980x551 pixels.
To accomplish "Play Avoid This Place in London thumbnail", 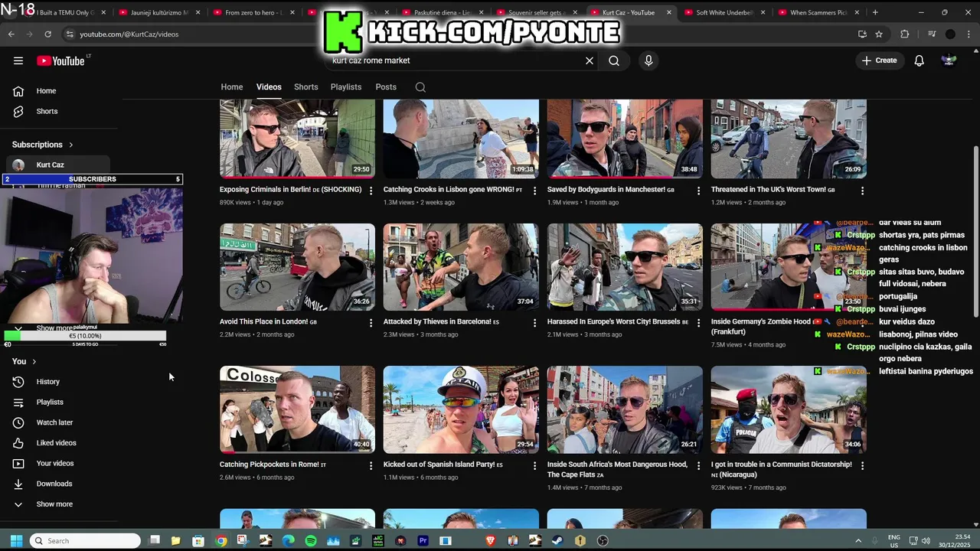I will pyautogui.click(x=297, y=267).
